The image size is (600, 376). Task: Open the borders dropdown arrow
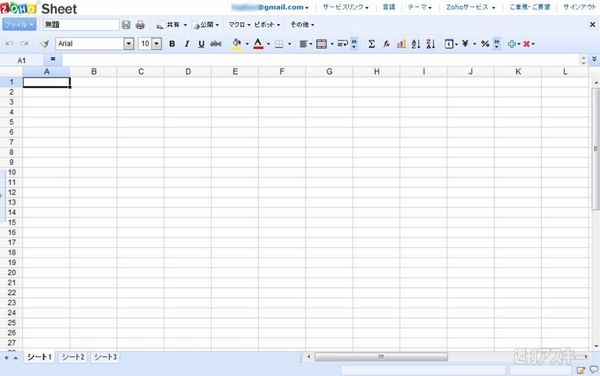(x=289, y=44)
